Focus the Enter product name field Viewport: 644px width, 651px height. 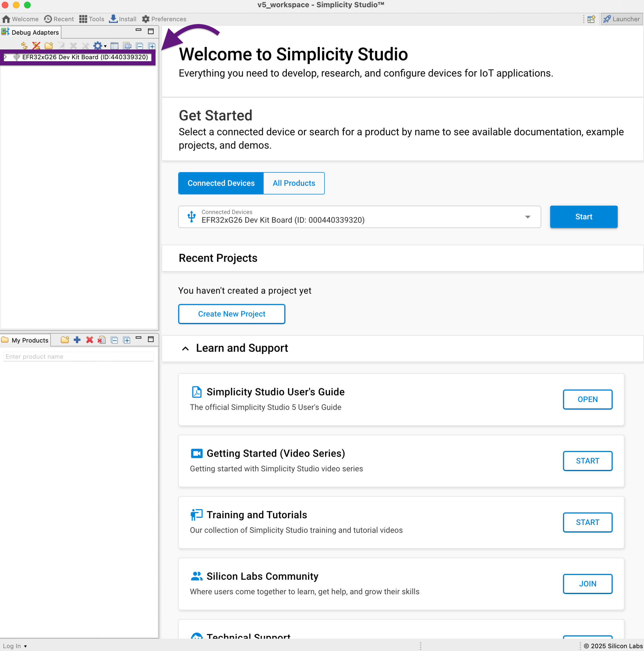79,356
